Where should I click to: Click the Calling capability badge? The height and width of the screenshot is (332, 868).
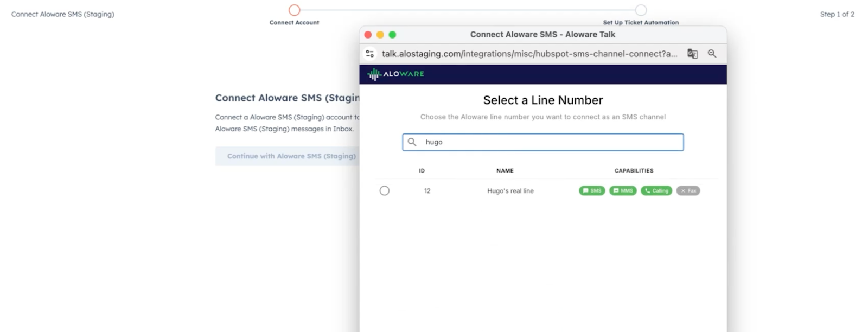(x=656, y=190)
